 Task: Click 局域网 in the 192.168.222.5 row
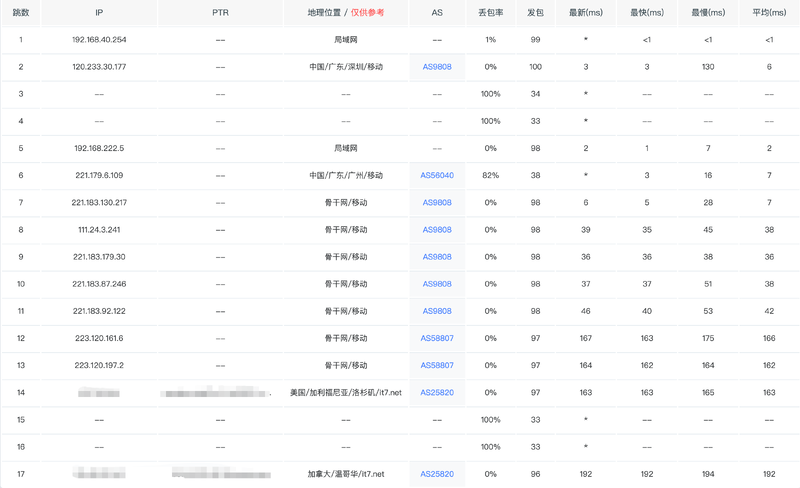pyautogui.click(x=346, y=149)
